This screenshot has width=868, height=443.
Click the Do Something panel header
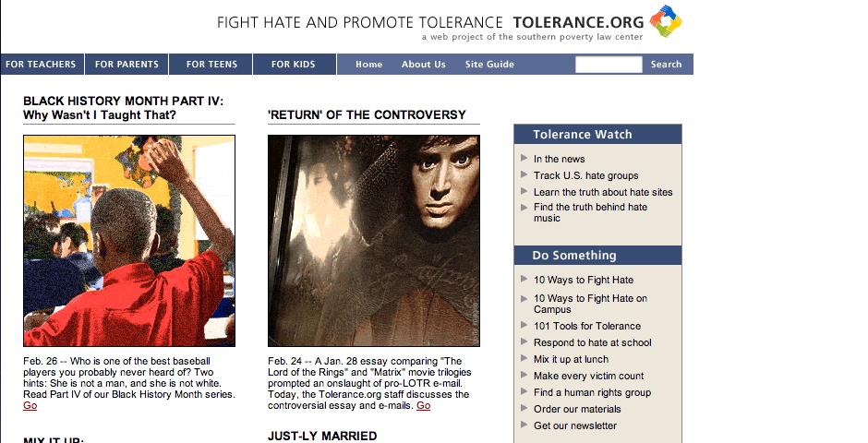tap(597, 256)
